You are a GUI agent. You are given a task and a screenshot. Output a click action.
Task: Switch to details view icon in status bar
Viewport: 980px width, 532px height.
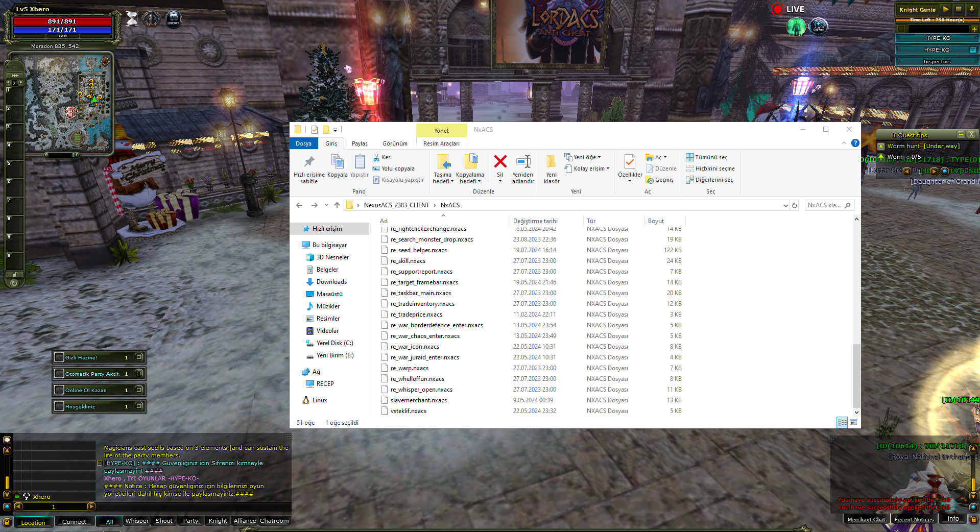click(x=842, y=422)
